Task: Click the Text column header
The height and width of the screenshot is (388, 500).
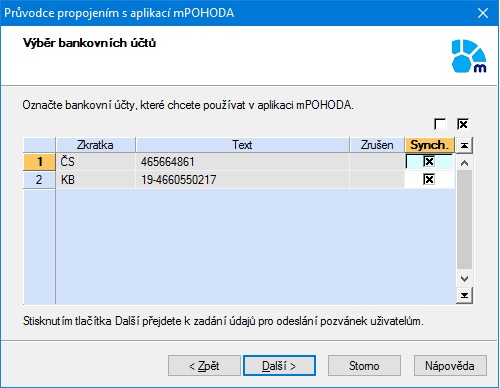Action: 242,145
